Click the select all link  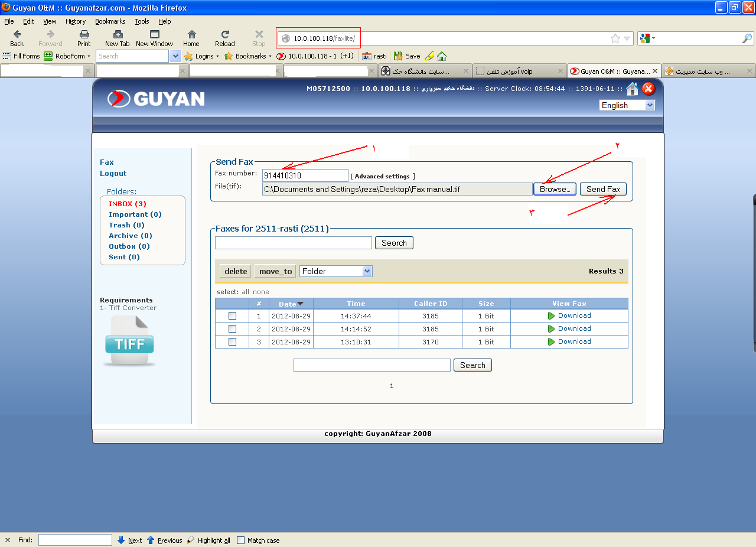pos(246,292)
